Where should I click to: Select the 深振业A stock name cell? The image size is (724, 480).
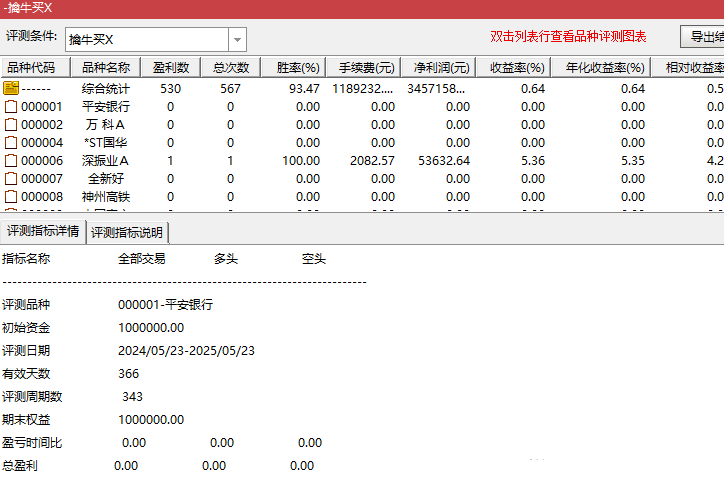[105, 161]
